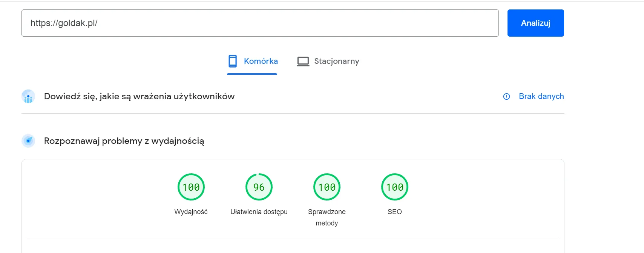Select the SEO 100 score gauge
644x253 pixels.
point(395,187)
